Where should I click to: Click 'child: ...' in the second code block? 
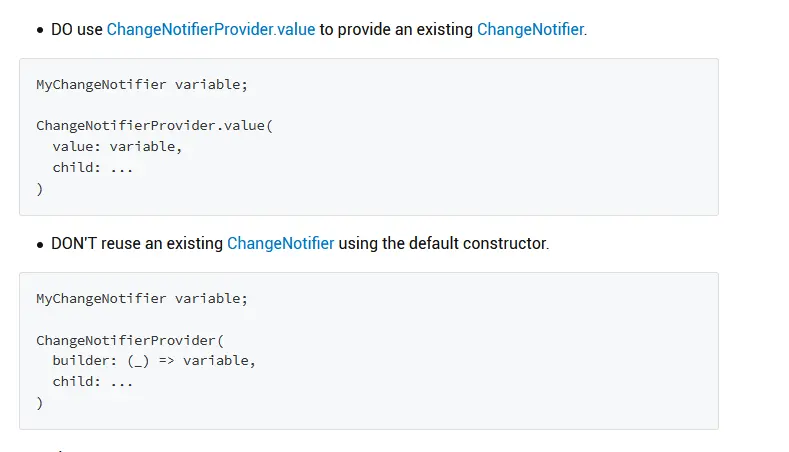(93, 382)
